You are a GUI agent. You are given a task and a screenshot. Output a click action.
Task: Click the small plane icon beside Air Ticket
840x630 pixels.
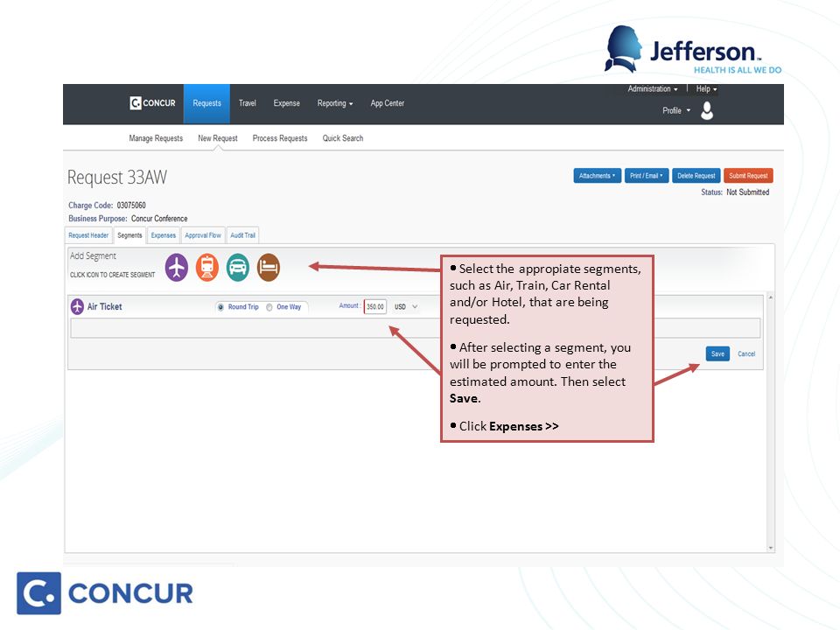point(77,306)
